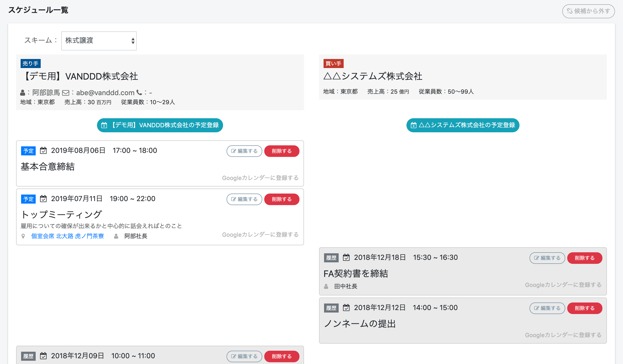Delete the トップミーティング schedule entry

282,199
